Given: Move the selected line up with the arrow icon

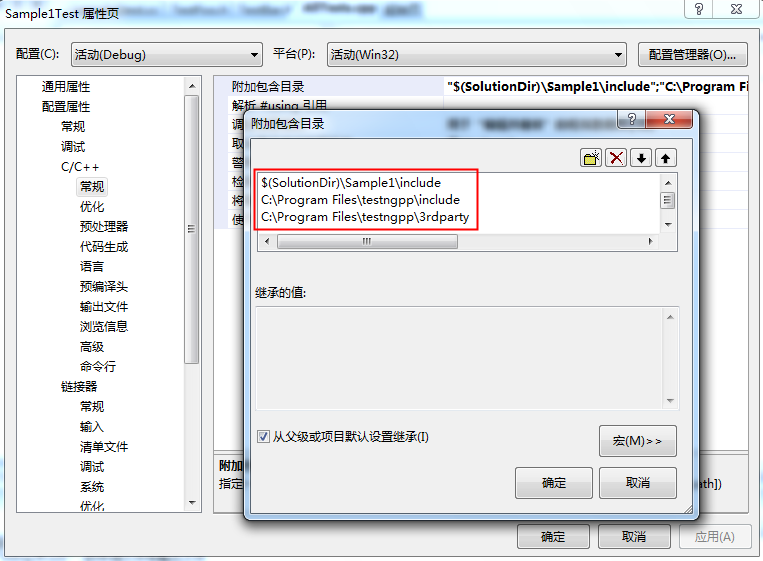Looking at the screenshot, I should pyautogui.click(x=666, y=158).
